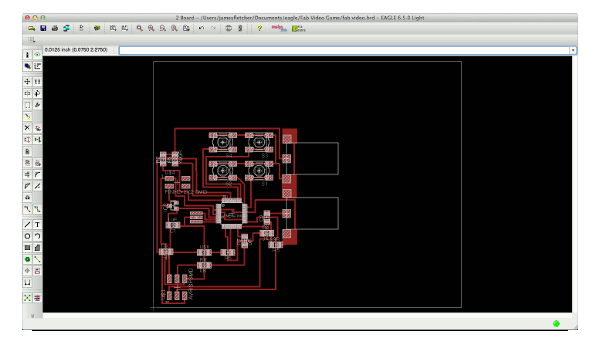Screen dimensions: 600x360
Task: Open the Autorouter tool
Action: coord(37,298)
